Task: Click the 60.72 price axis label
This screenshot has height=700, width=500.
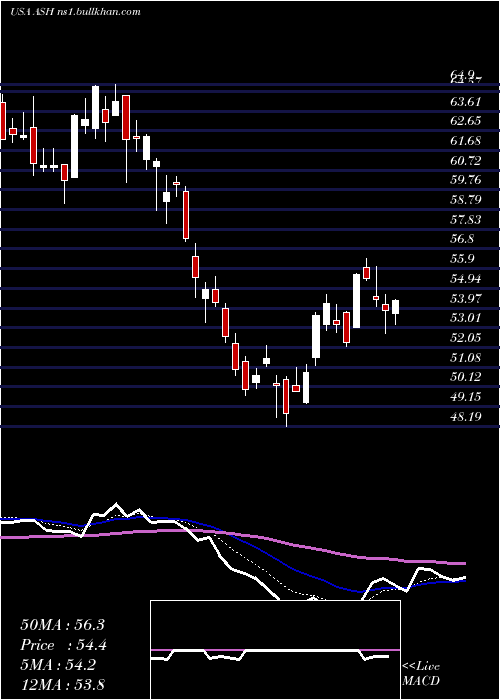Action: point(466,161)
